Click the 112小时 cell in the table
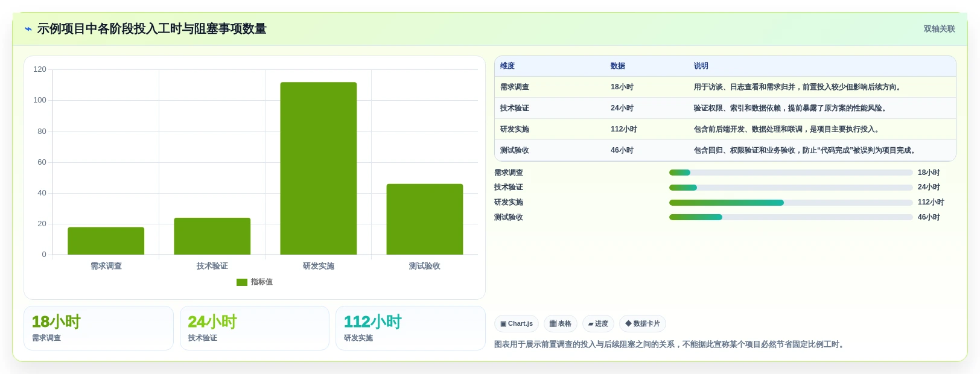This screenshot has width=980, height=374. coord(624,129)
